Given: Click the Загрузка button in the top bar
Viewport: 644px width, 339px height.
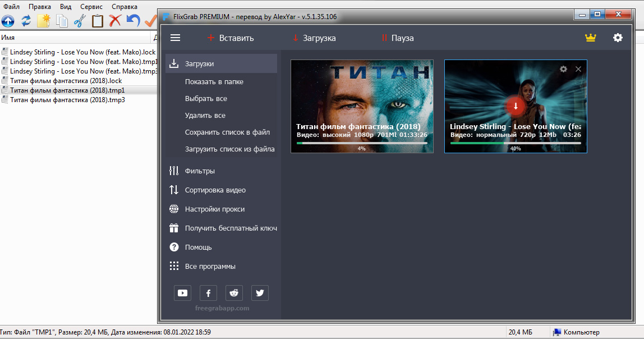Looking at the screenshot, I should 314,38.
